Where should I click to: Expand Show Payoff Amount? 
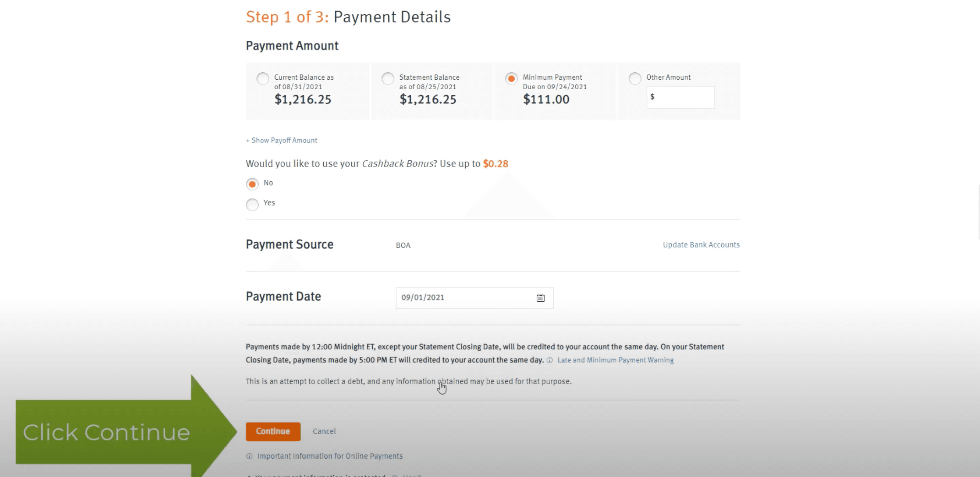point(282,141)
